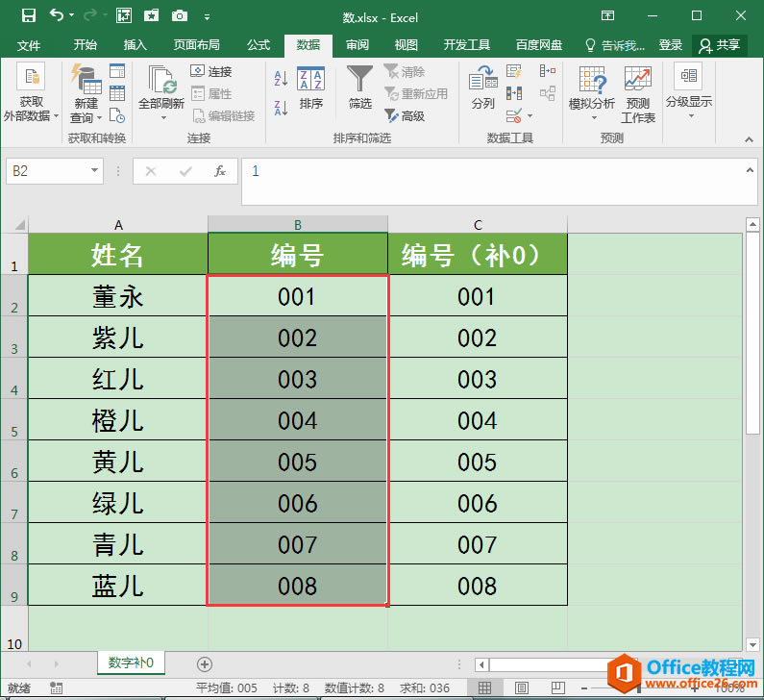The width and height of the screenshot is (764, 700).
Task: Switch to Page Break Preview icon
Action: click(x=558, y=687)
